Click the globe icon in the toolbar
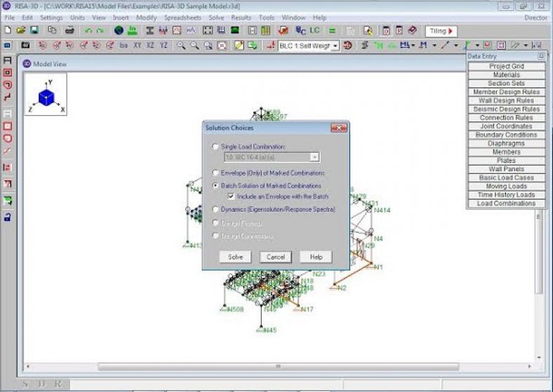Screen dimensions: 553x392 [x=119, y=31]
